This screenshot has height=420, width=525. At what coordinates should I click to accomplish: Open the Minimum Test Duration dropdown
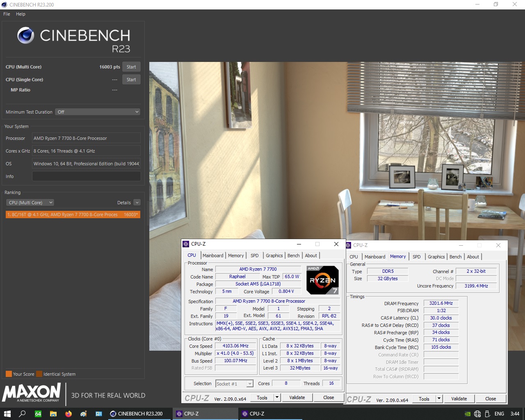[x=98, y=112]
